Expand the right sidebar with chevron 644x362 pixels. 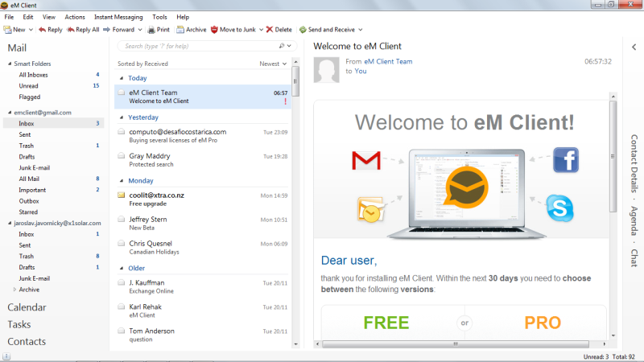pyautogui.click(x=634, y=47)
